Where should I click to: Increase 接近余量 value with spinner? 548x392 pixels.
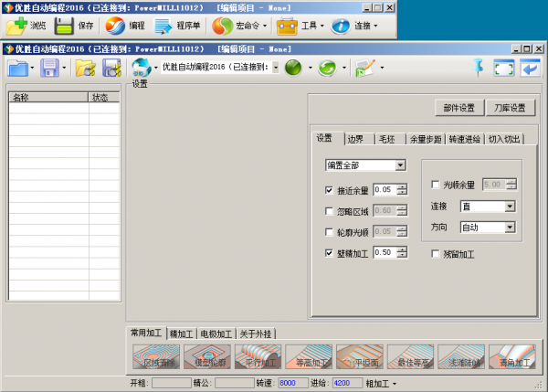pos(402,187)
